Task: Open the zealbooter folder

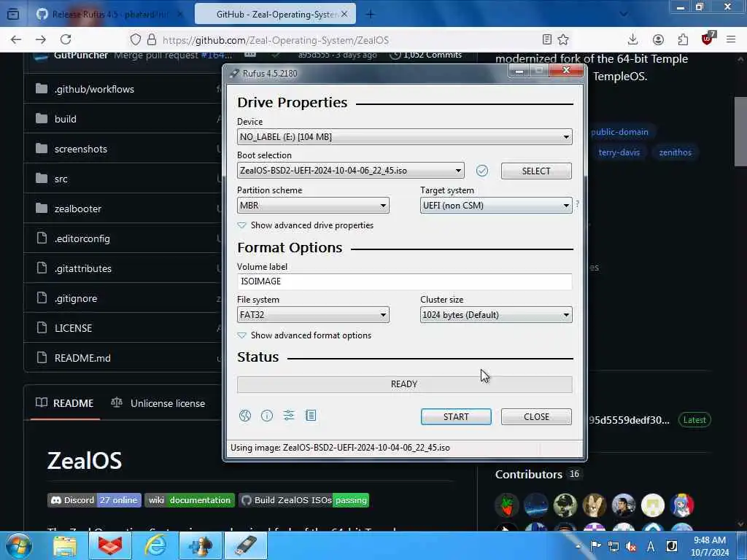Action: pyautogui.click(x=77, y=209)
